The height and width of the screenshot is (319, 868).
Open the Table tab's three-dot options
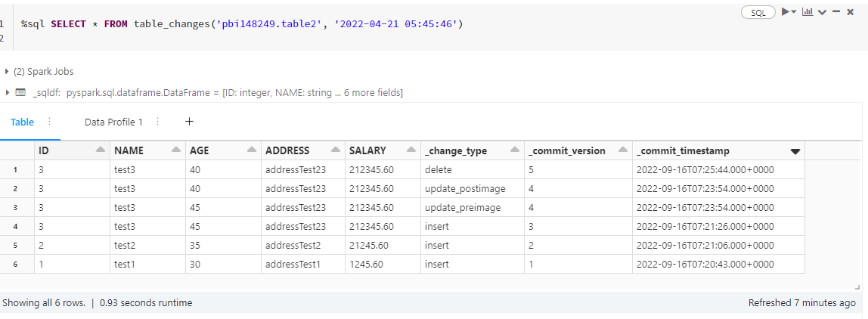coord(50,122)
